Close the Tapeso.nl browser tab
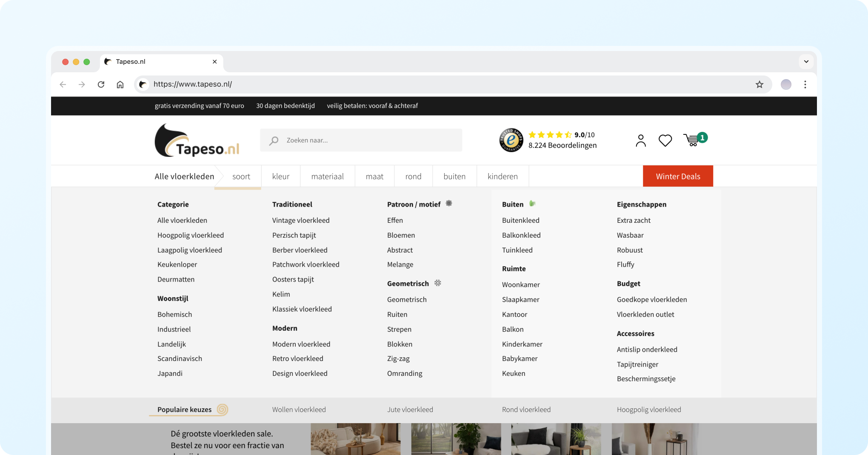868x455 pixels. point(214,62)
